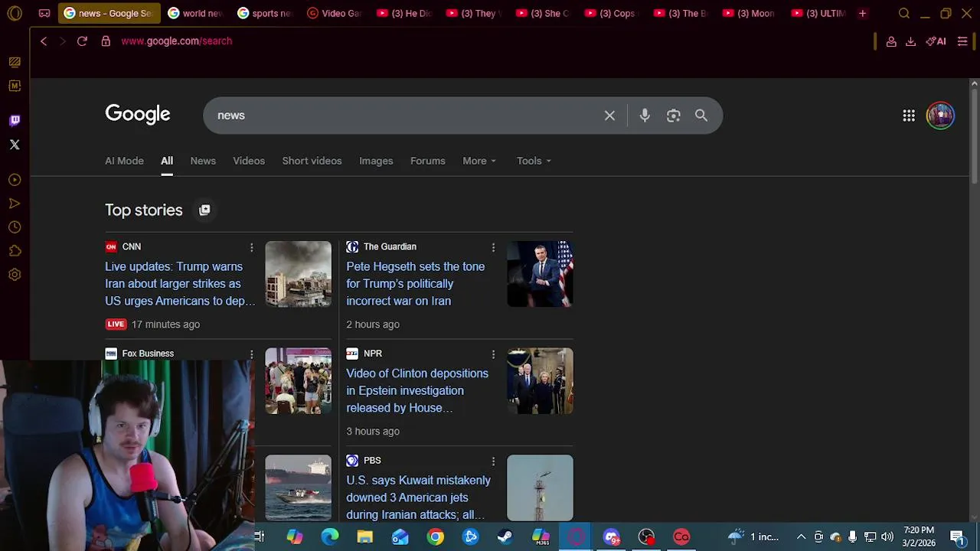Viewport: 980px width, 551px height.
Task: Switch to AI Mode tab
Action: point(124,161)
